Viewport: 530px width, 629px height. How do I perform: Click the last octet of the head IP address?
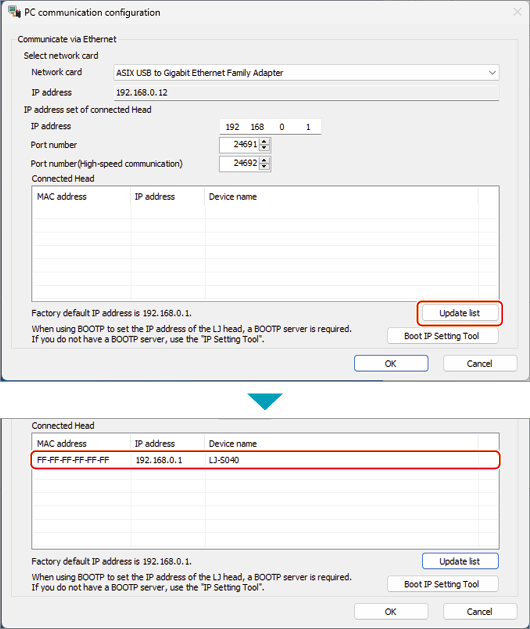point(308,127)
